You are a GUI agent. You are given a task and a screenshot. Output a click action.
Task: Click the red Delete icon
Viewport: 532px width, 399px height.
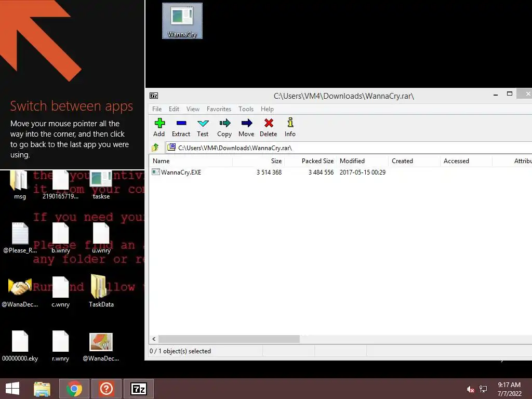point(269,127)
